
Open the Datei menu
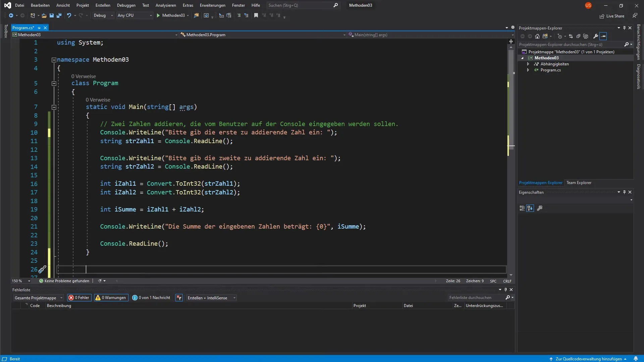19,5
